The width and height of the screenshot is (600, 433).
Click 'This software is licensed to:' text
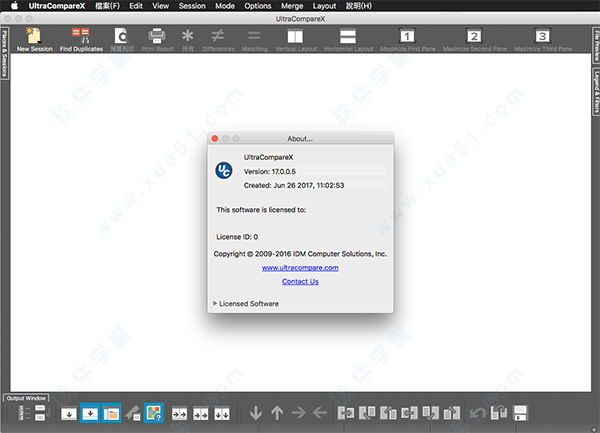tap(261, 210)
